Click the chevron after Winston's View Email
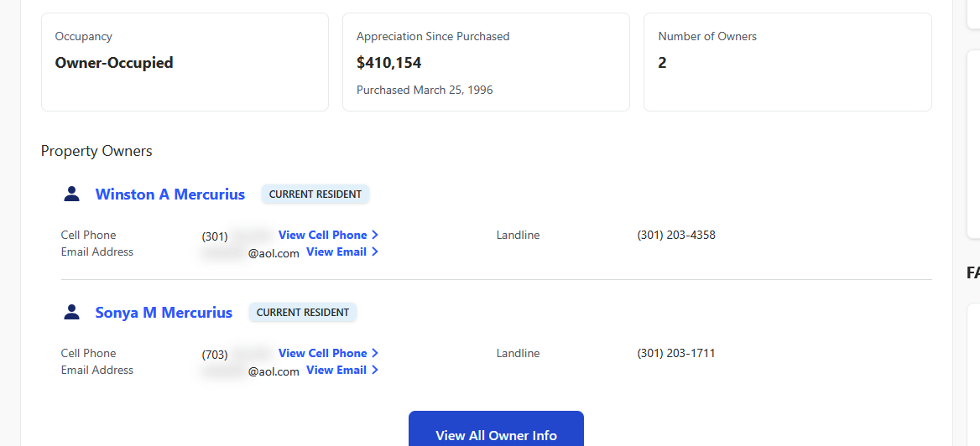Screen dimensions: 980x446 coord(375,252)
